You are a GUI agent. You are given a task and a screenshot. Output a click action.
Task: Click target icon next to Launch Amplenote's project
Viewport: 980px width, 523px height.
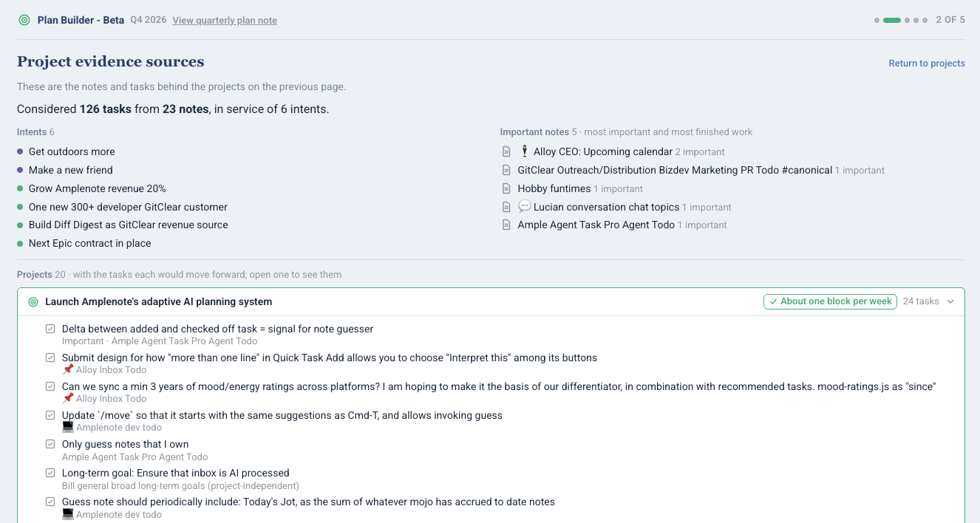tap(33, 301)
